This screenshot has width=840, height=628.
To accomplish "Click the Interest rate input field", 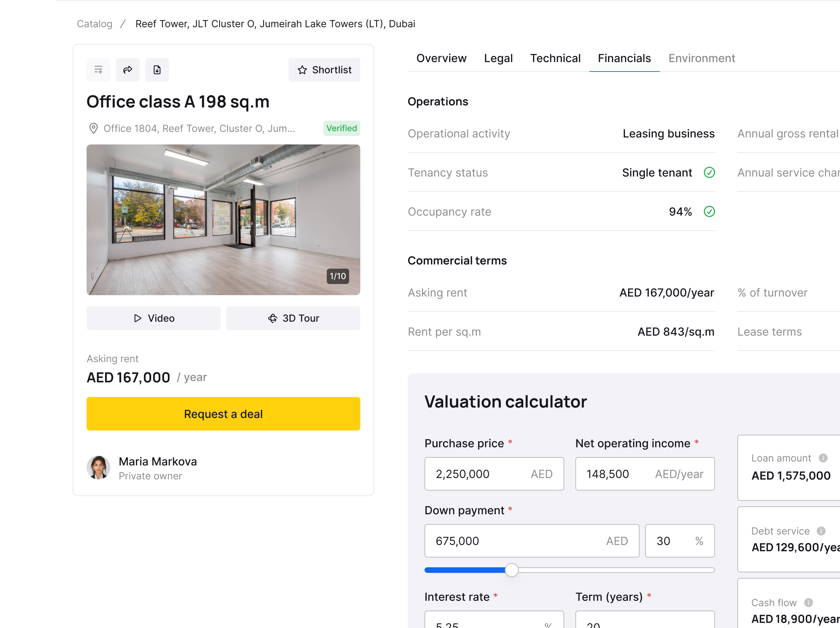I will point(494,620).
